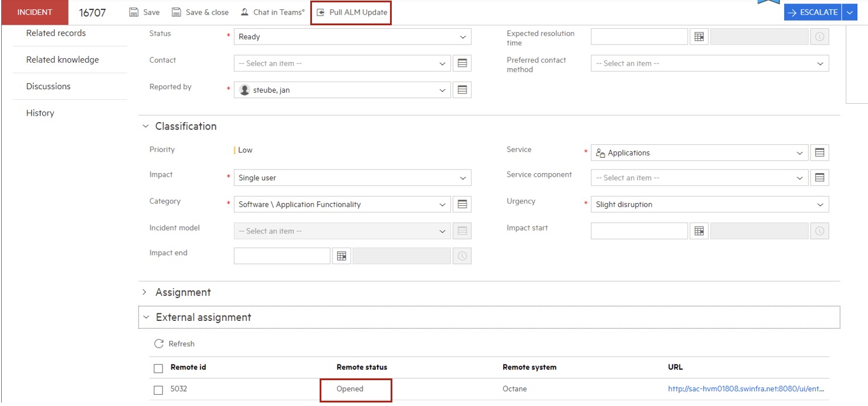Click inside the Impact end input field
Screen dimensions: 868x406
(282, 255)
